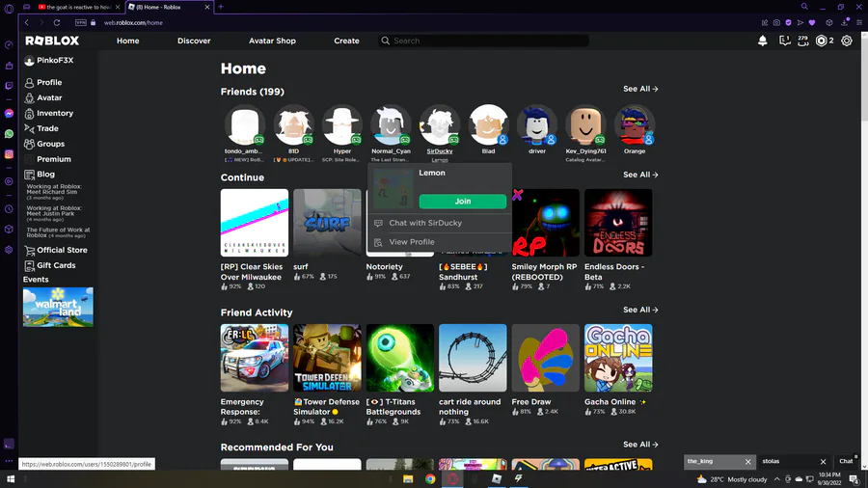Click the Roblox search field

coord(484,41)
